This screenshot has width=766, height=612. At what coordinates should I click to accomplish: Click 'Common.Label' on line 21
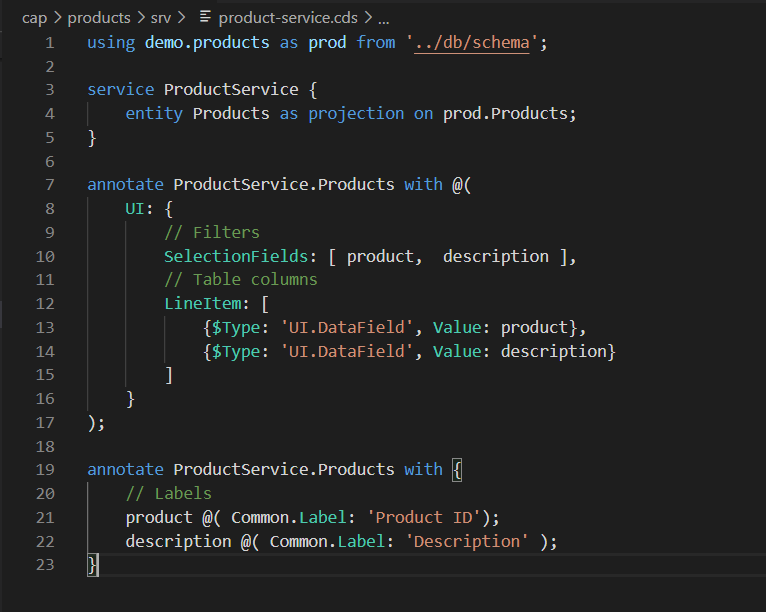point(289,518)
